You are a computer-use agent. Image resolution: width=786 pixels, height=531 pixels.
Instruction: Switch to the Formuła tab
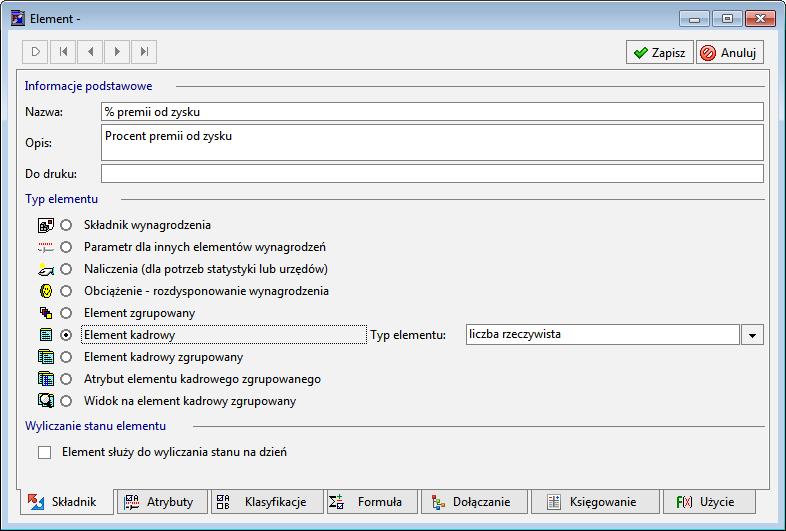371,502
